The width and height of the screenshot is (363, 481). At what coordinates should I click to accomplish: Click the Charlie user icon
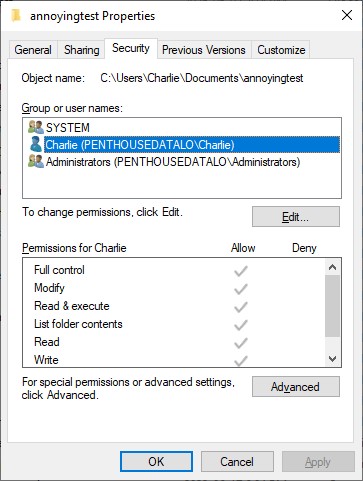36,144
